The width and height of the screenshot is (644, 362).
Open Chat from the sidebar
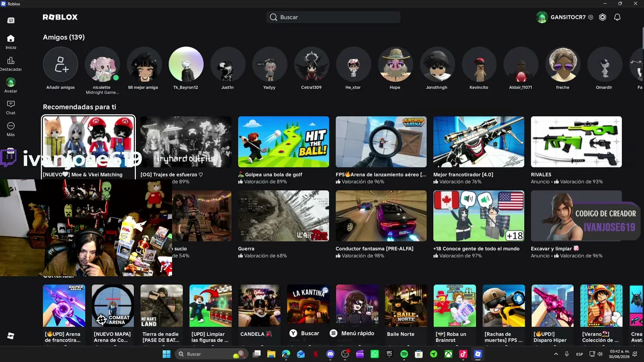coord(11,107)
